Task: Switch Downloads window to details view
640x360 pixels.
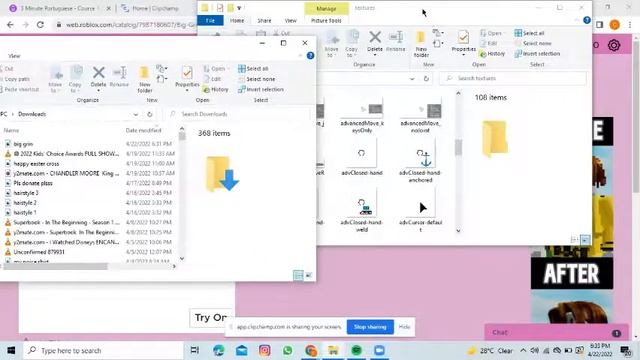Action: [x=298, y=276]
